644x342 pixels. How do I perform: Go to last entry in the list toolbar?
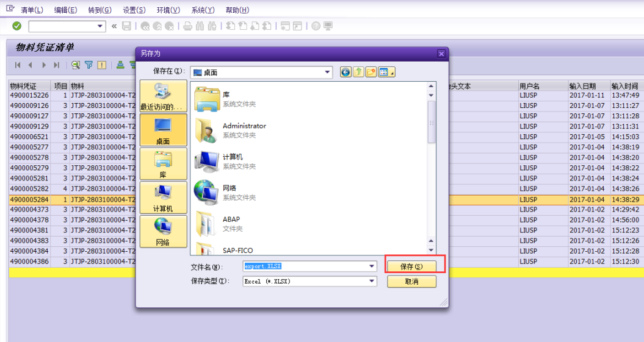[56, 65]
